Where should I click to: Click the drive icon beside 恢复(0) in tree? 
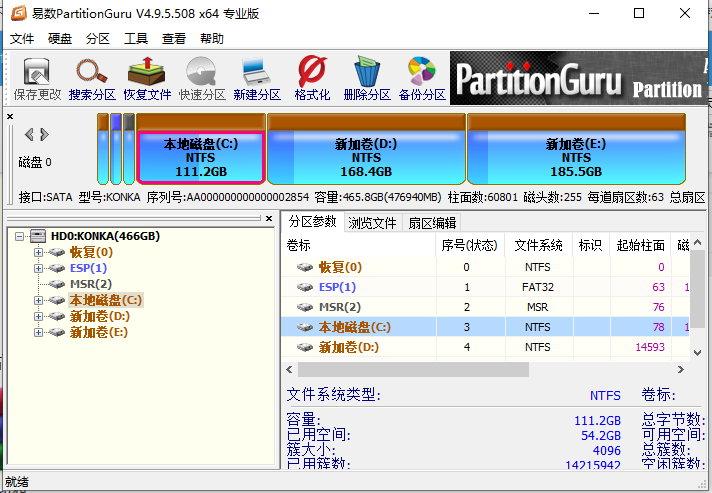pyautogui.click(x=57, y=252)
